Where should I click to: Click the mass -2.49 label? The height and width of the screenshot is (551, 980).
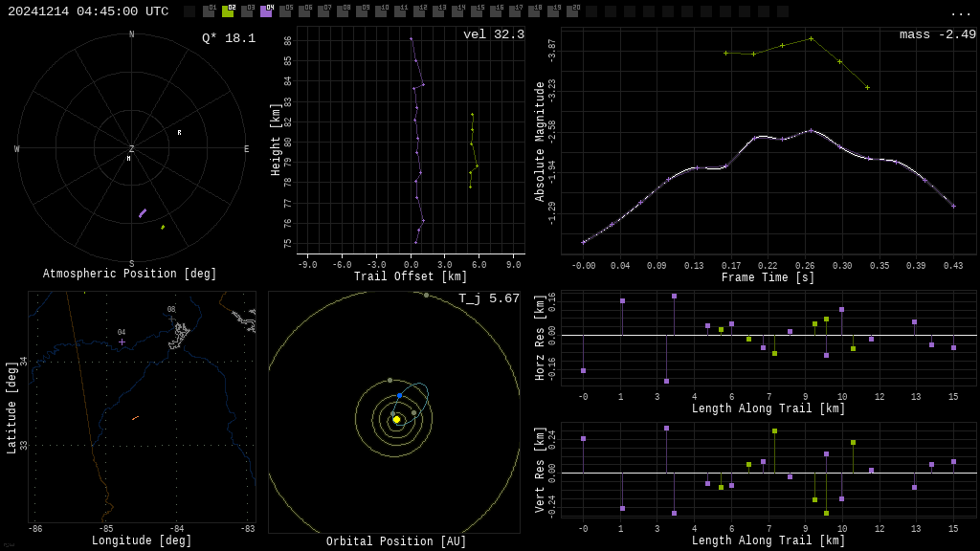tap(937, 34)
